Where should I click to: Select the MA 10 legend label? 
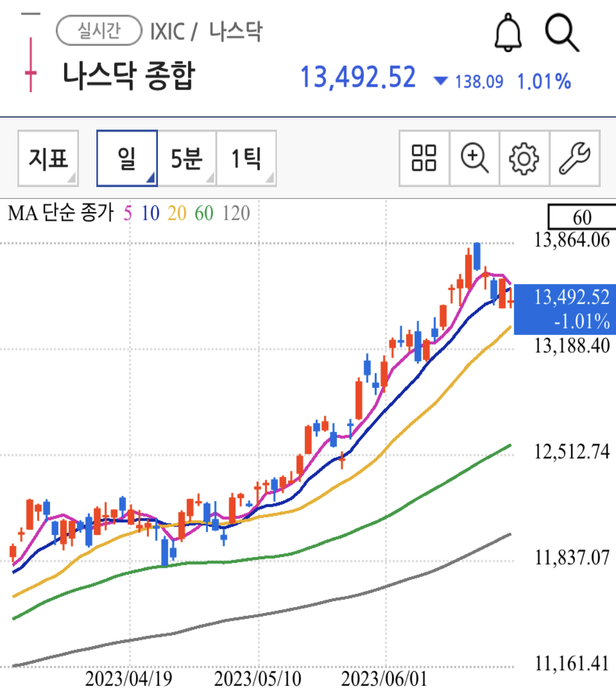click(150, 213)
